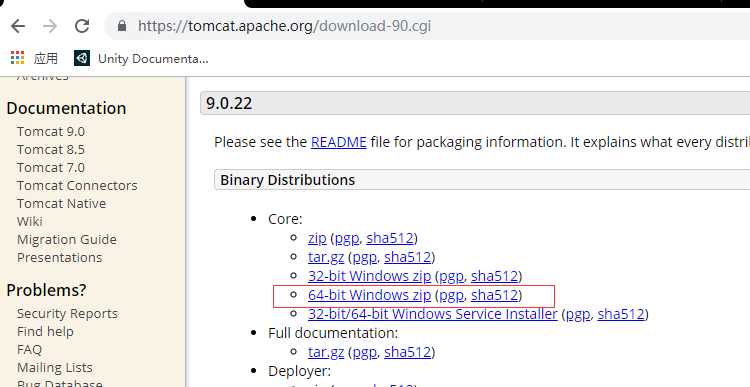Open pgp signature for Core tar.gz
Viewport: 750px width, 387px height.
pyautogui.click(x=364, y=257)
